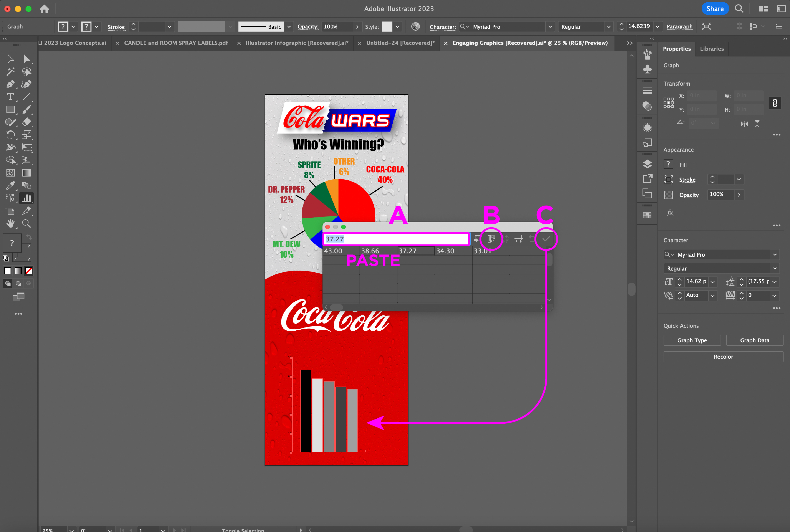Swap fill and stroke colors

point(29,237)
